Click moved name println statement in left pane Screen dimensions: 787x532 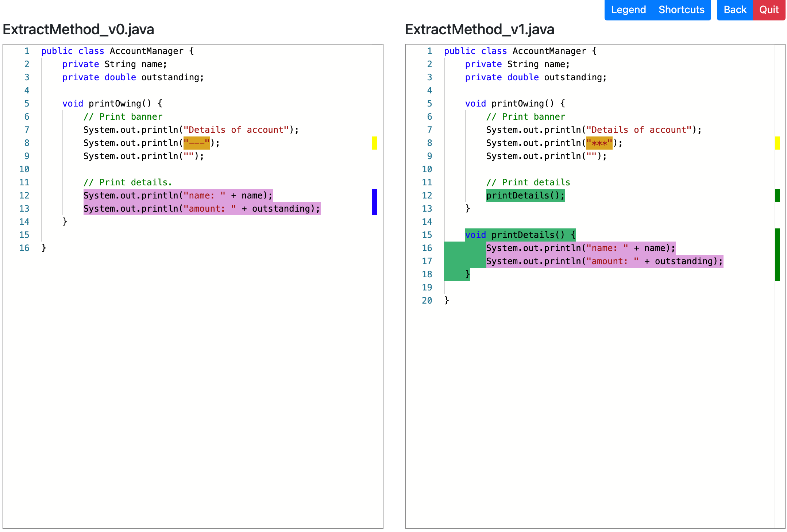(178, 196)
